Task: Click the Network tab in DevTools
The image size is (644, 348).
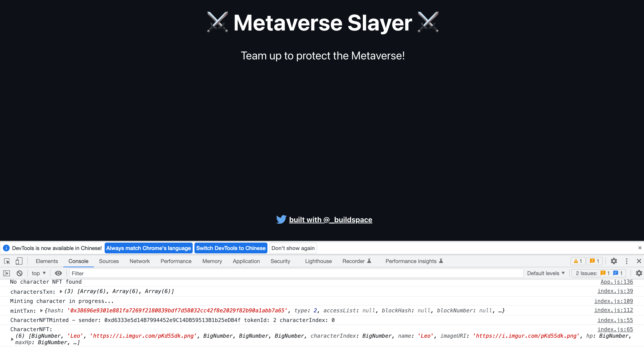Action: pos(139,261)
